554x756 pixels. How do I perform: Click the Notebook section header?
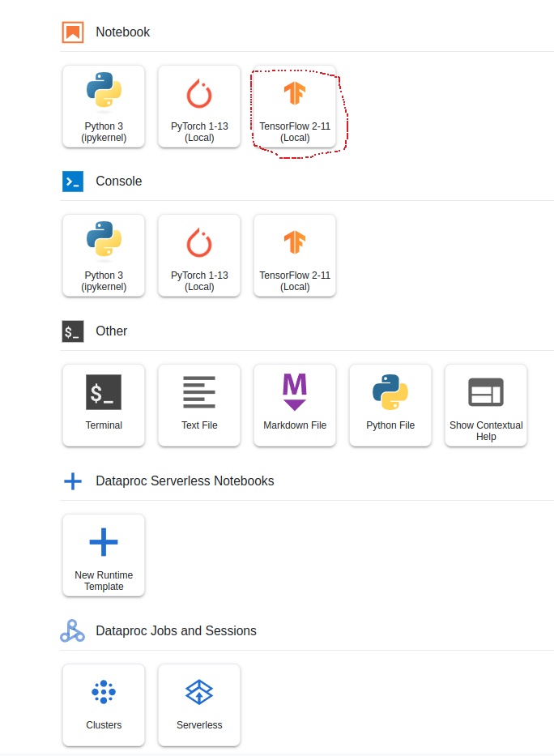[123, 32]
